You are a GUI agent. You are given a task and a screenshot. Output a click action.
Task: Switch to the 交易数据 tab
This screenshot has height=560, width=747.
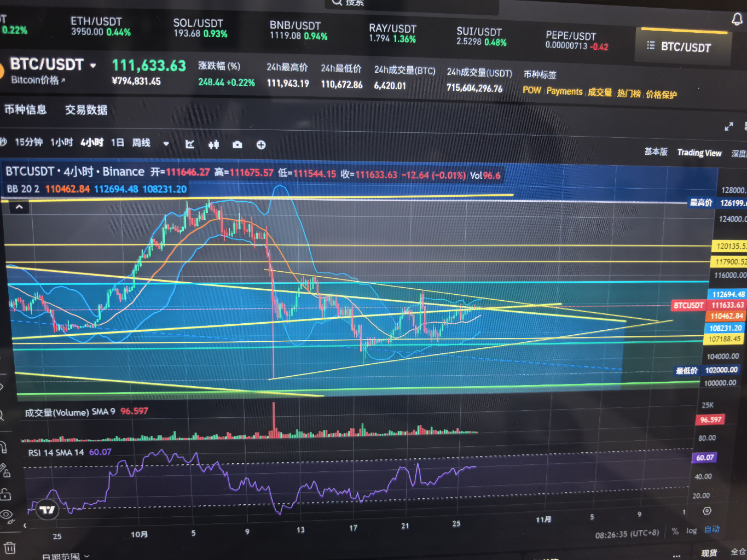click(x=86, y=110)
